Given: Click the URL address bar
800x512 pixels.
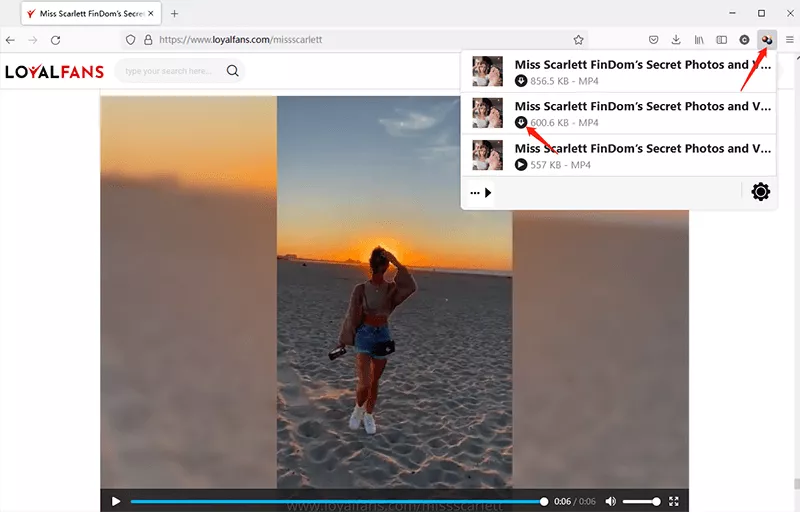Looking at the screenshot, I should 357,40.
